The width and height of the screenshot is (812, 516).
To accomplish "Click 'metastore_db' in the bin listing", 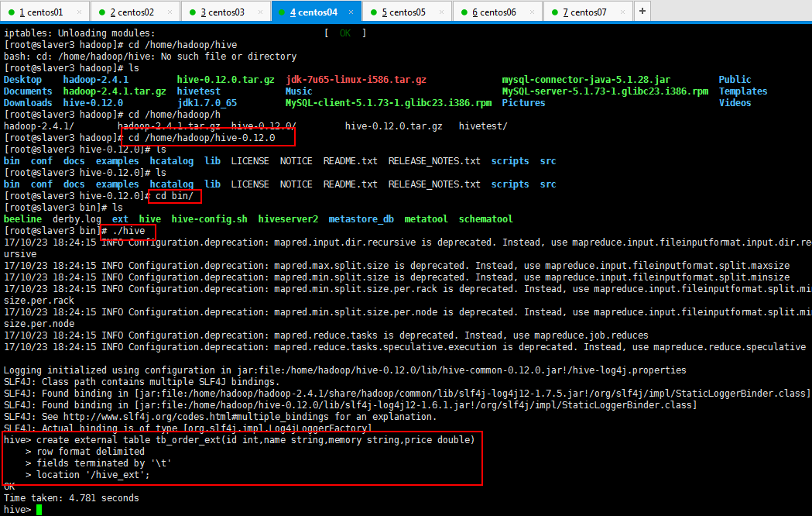I will 361,219.
